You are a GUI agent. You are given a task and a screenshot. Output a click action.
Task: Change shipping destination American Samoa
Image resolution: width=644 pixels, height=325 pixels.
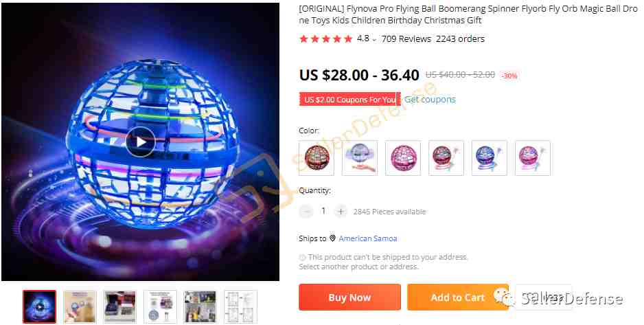367,238
